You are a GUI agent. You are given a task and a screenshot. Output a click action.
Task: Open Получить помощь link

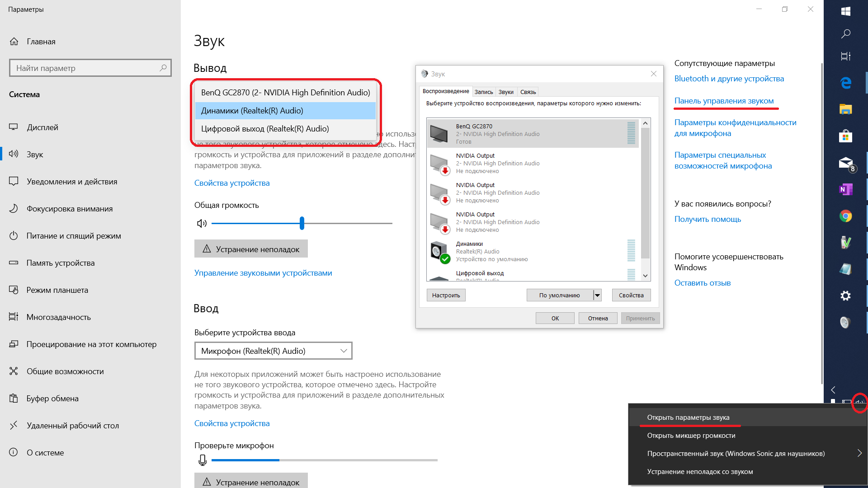[x=708, y=219]
